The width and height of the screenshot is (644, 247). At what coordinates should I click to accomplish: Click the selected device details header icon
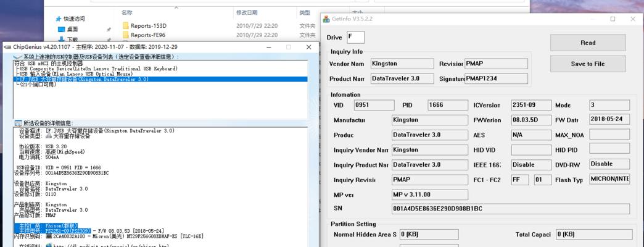[x=18, y=123]
